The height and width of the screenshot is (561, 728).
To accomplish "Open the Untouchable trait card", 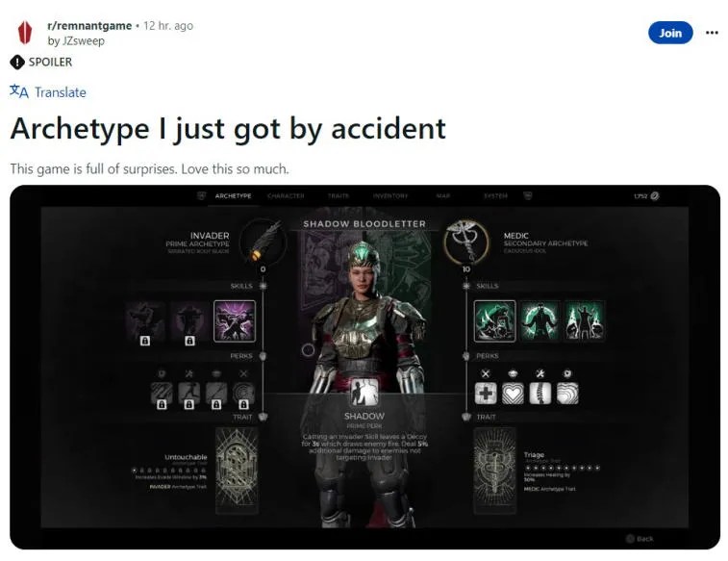I will 237,471.
